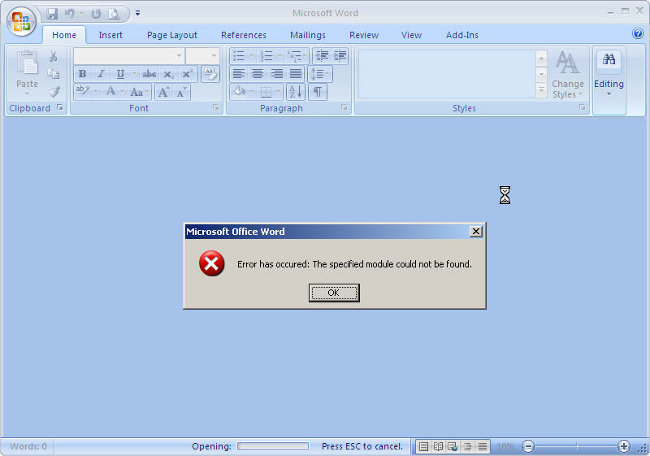Click the Zoom In plus button
The width and height of the screenshot is (650, 456).
(x=624, y=446)
